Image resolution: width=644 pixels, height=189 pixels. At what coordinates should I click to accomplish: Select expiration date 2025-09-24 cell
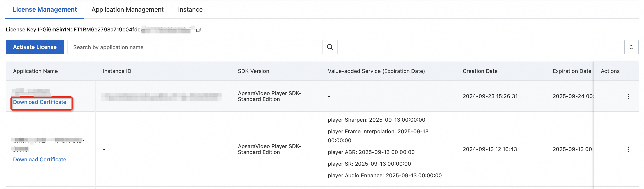573,96
